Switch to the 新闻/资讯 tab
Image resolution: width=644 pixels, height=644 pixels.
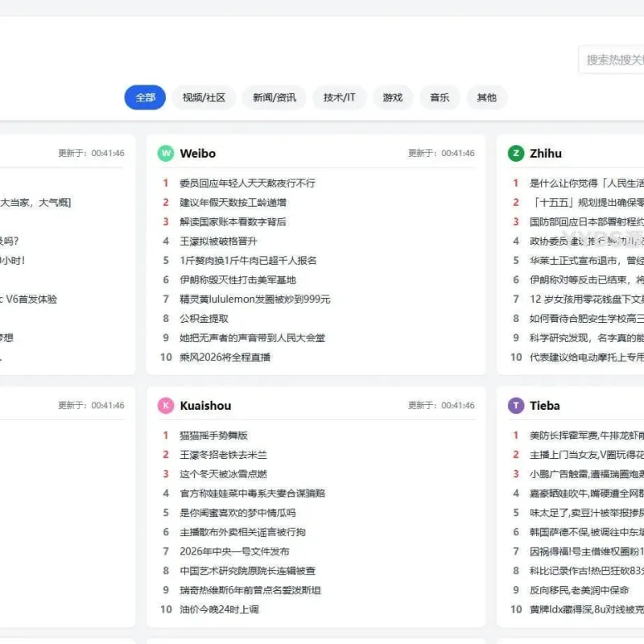click(x=275, y=97)
